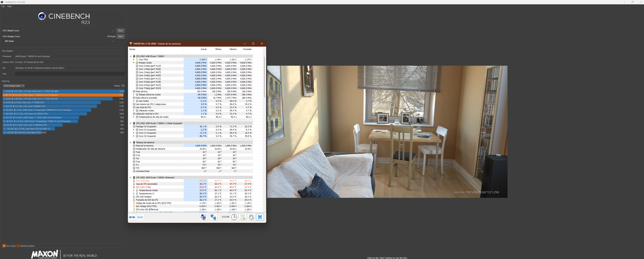The image size is (644, 259).
Task: Click the lightning bolt icon beside Core VIDs
Action: click(x=137, y=59)
